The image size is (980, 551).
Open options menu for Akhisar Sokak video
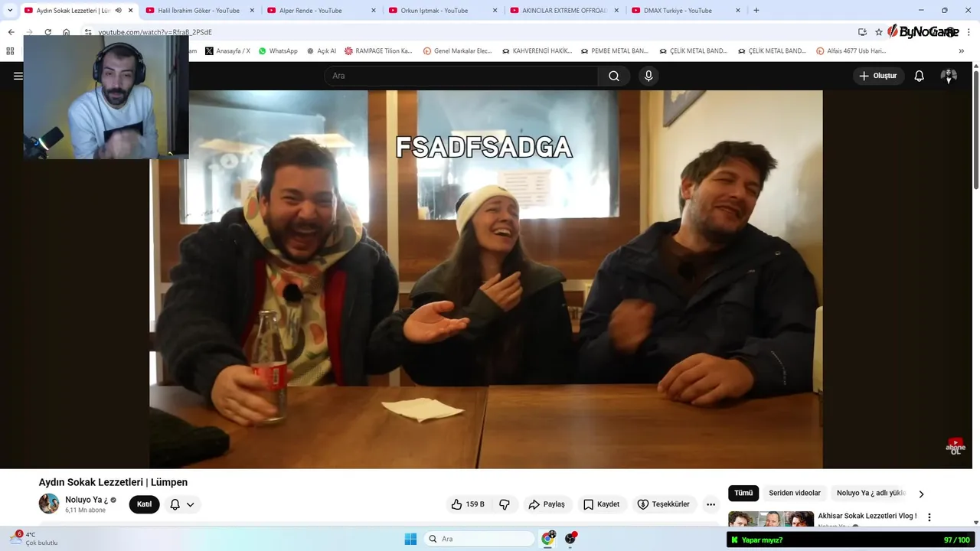coord(929,517)
